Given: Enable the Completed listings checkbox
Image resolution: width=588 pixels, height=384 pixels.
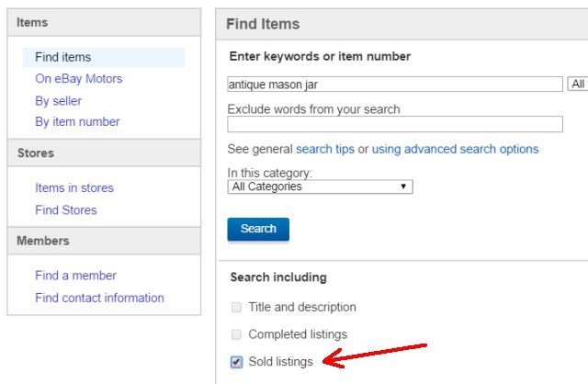Looking at the screenshot, I should pos(236,335).
